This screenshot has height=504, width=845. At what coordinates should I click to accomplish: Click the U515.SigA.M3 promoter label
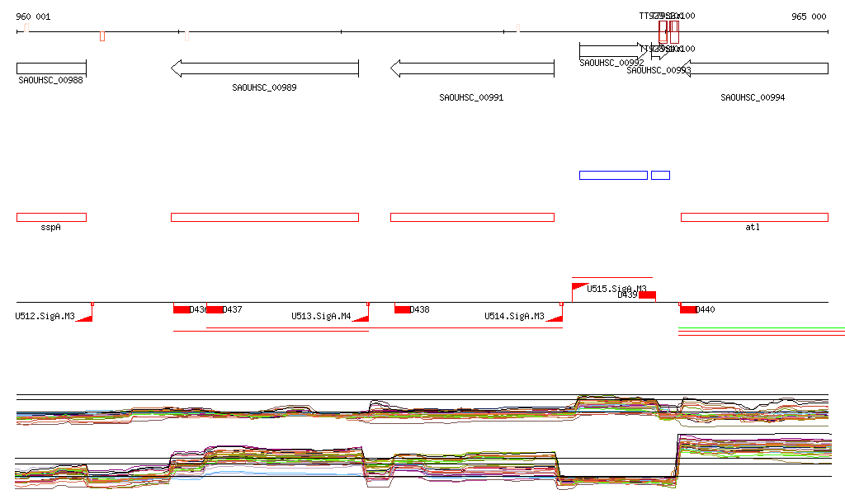(x=616, y=289)
